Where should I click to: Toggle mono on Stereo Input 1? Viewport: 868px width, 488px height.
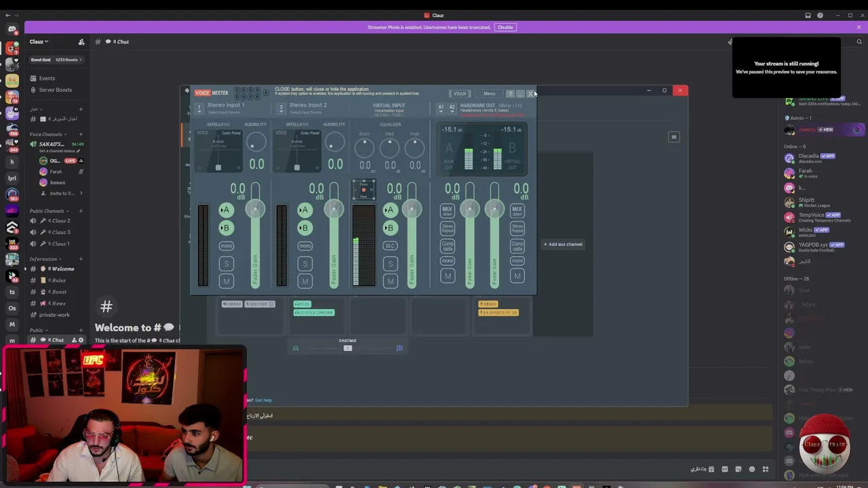click(x=226, y=245)
